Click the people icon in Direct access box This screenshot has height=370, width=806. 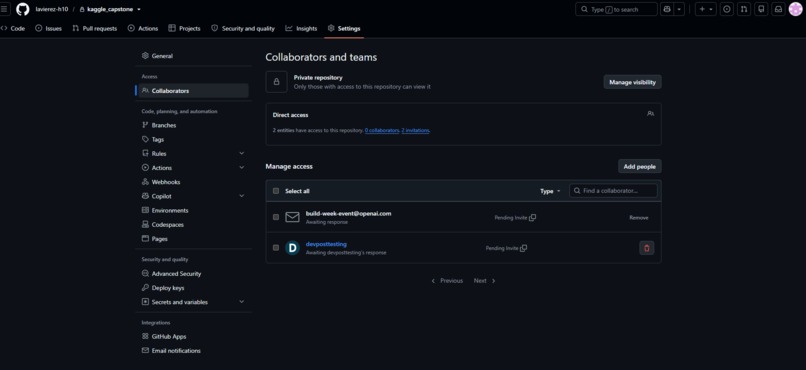(650, 114)
